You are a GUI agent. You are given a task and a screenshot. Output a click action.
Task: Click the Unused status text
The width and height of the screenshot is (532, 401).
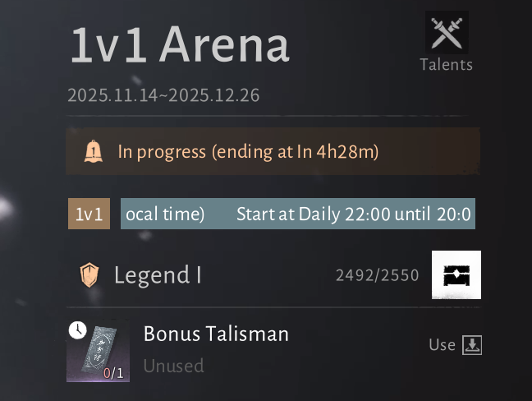pos(174,366)
